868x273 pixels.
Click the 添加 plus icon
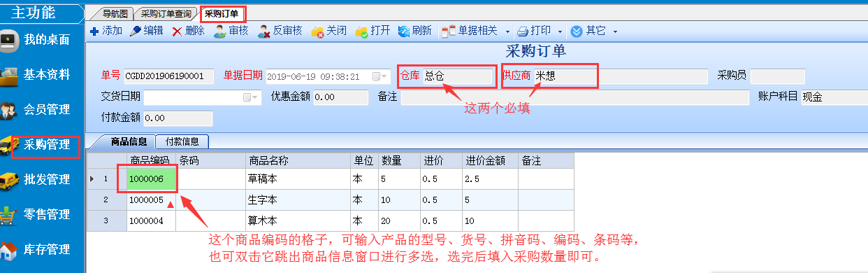pos(94,31)
